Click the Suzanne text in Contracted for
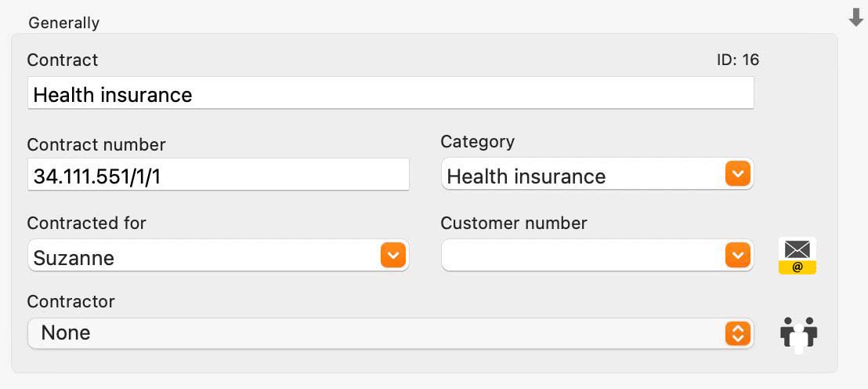868x389 pixels. click(x=74, y=258)
